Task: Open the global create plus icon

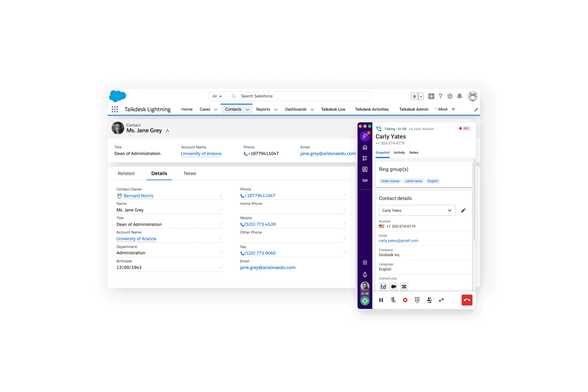Action: click(431, 96)
